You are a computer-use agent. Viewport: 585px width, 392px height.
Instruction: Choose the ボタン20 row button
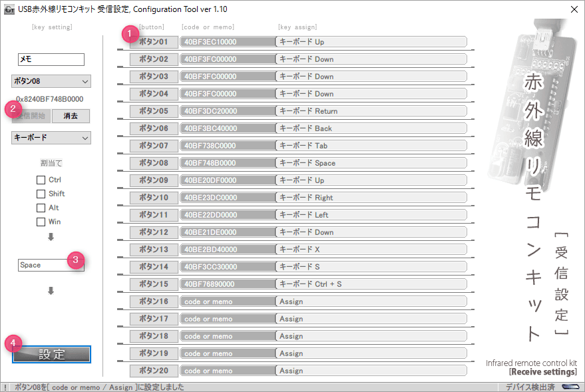[x=154, y=371]
